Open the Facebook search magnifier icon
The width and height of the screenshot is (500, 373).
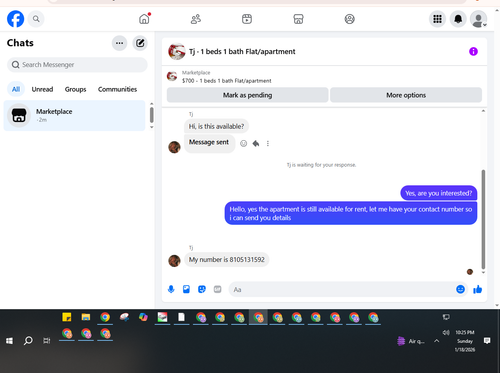pos(36,19)
